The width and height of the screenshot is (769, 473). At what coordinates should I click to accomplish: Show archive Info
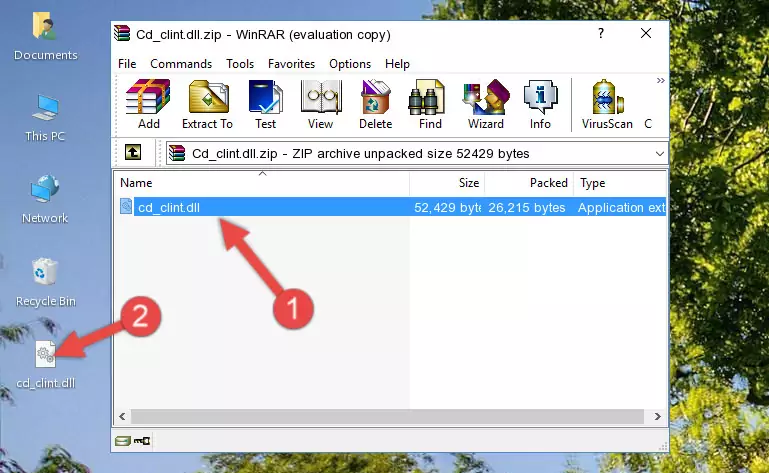[x=540, y=104]
